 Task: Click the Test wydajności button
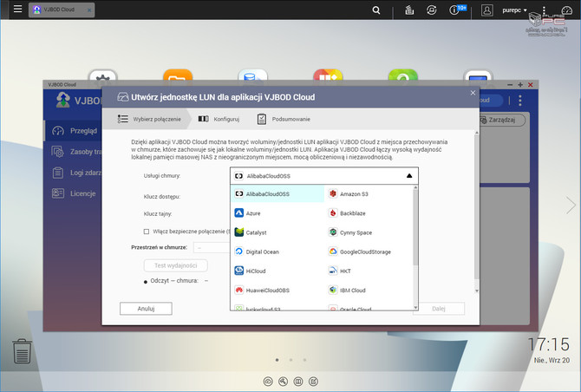[x=176, y=265]
